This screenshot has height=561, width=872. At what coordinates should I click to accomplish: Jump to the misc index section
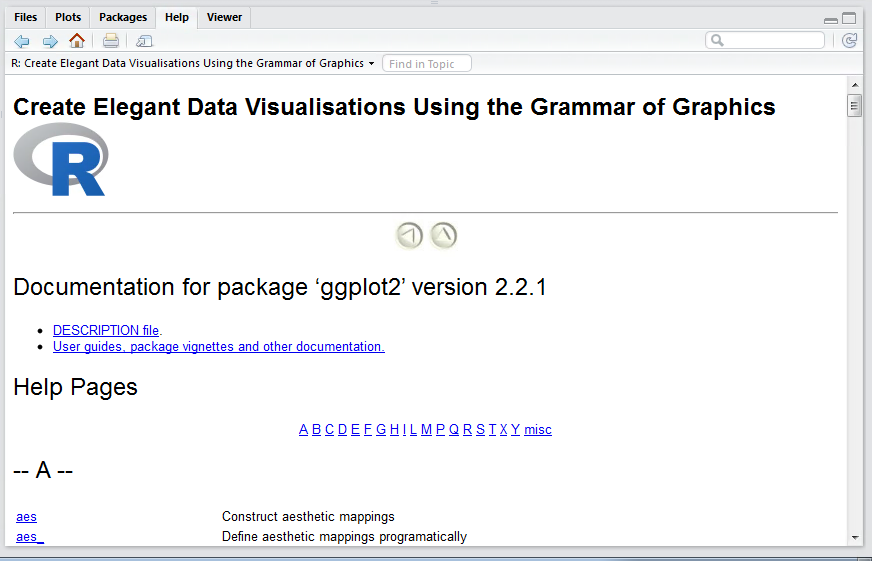(x=538, y=429)
